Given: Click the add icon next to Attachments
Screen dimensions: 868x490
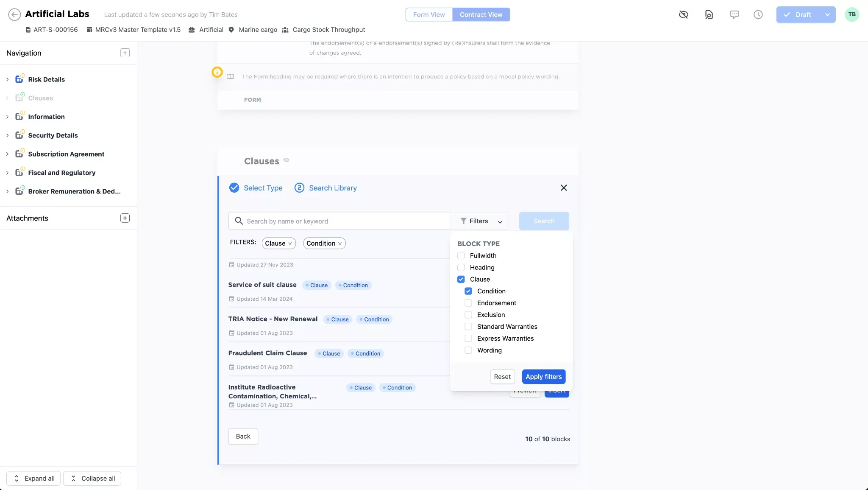Looking at the screenshot, I should click(125, 218).
